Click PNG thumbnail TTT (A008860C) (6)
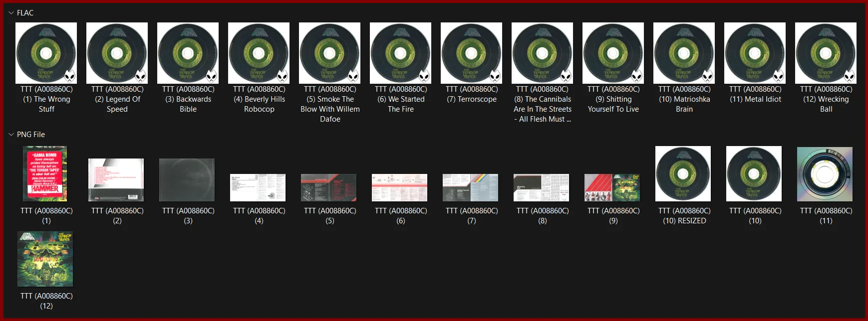Screen dimensions: 868x321 pos(400,187)
